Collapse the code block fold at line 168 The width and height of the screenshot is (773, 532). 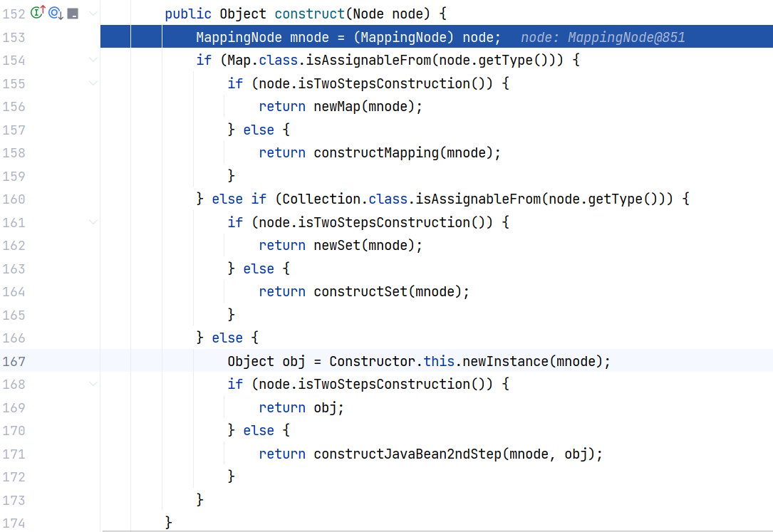point(93,383)
